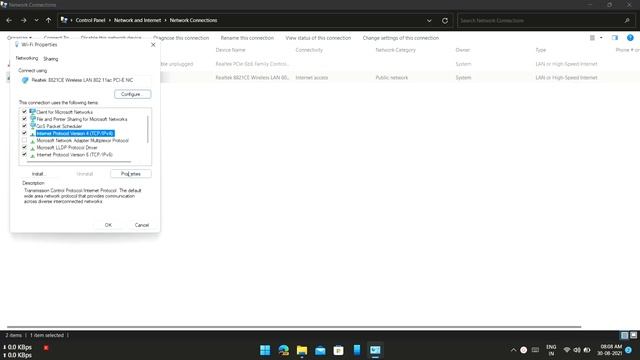Toggle the preview pane icon
Screen dimensions: 640x360
(x=615, y=38)
